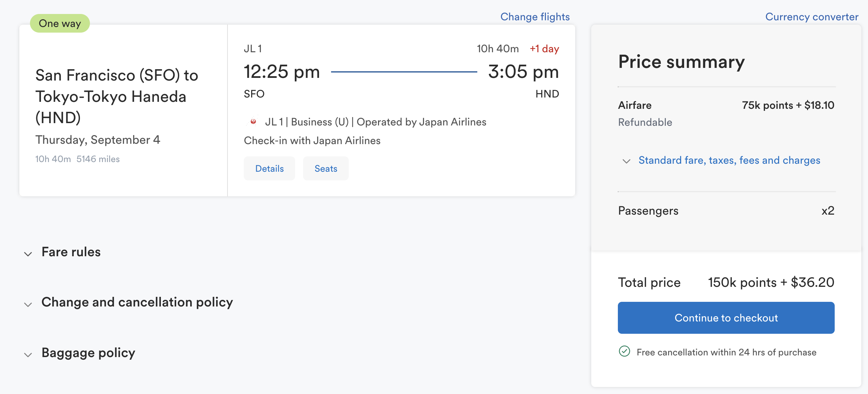Viewport: 868px width, 394px height.
Task: Click the flight duration line between times
Action: (404, 72)
